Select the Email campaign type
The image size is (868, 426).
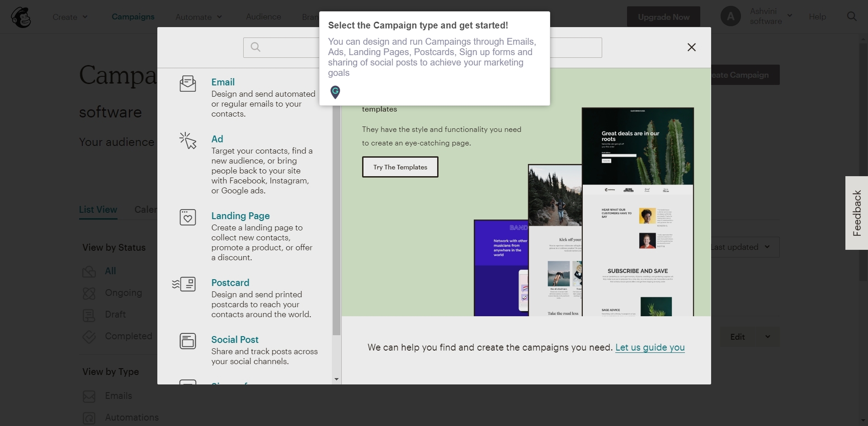(x=223, y=82)
